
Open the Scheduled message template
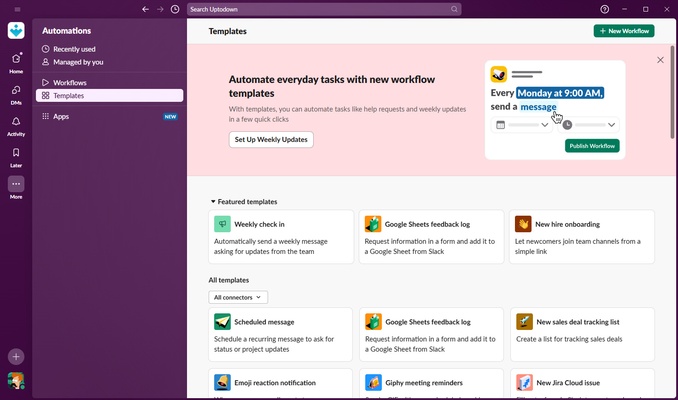tap(280, 334)
